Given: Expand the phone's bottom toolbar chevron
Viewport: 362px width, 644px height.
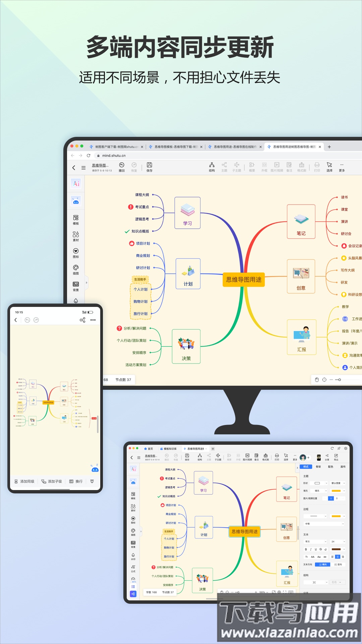Looking at the screenshot, I should [x=92, y=481].
